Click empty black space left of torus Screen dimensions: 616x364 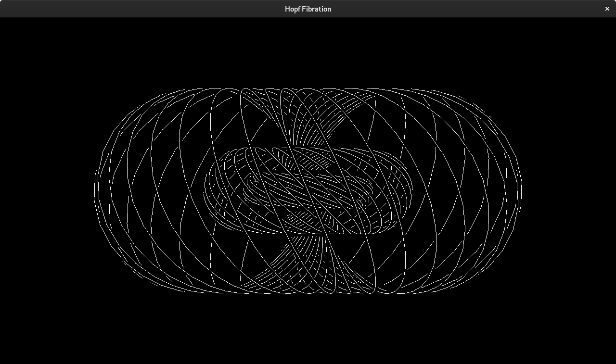(46, 191)
